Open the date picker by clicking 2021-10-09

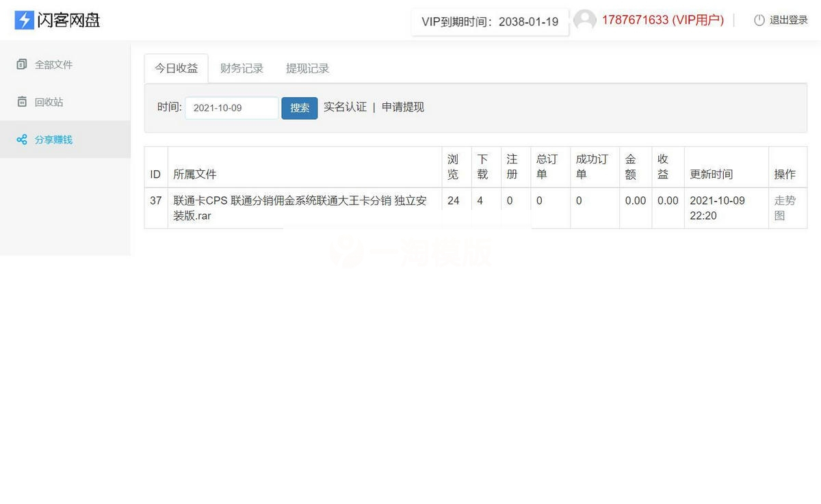pos(231,107)
